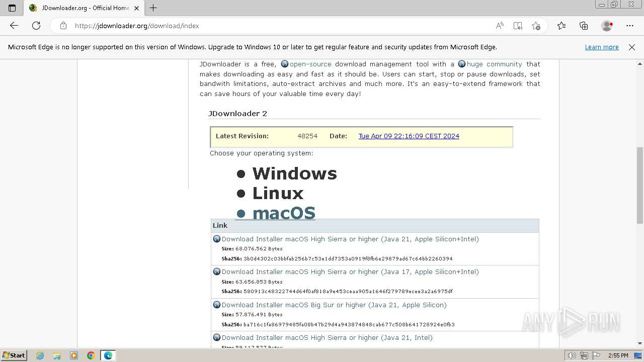Viewport: 644px width, 362px height.
Task: Download macOS Big Sur Java 21 Apple Silicon installer
Action: pyautogui.click(x=334, y=305)
